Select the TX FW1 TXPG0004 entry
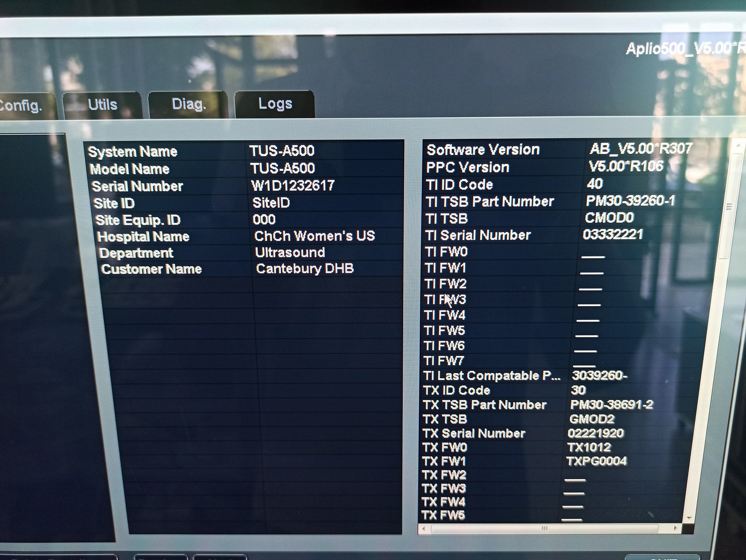This screenshot has height=560, width=746. point(596,461)
